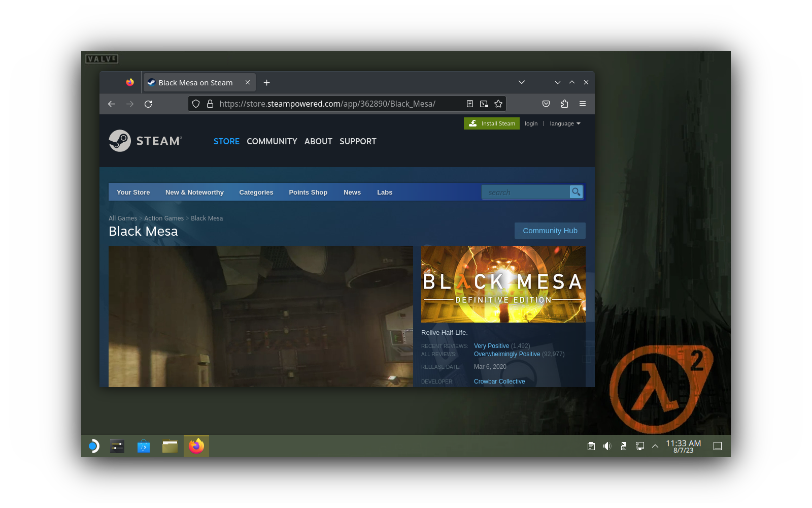Open the Community Hub button

tap(550, 231)
